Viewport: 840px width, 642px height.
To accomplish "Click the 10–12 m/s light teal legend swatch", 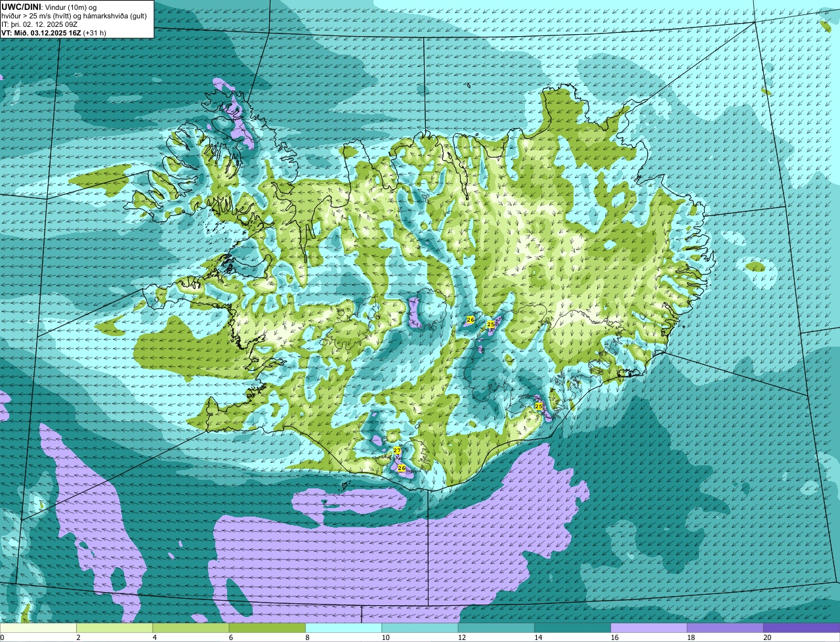I will point(419,628).
